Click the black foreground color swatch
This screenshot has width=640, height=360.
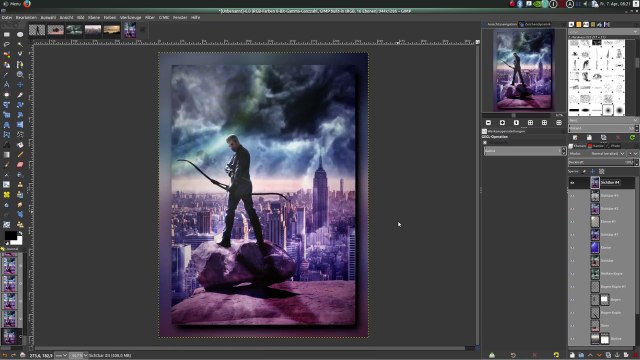pyautogui.click(x=10, y=235)
